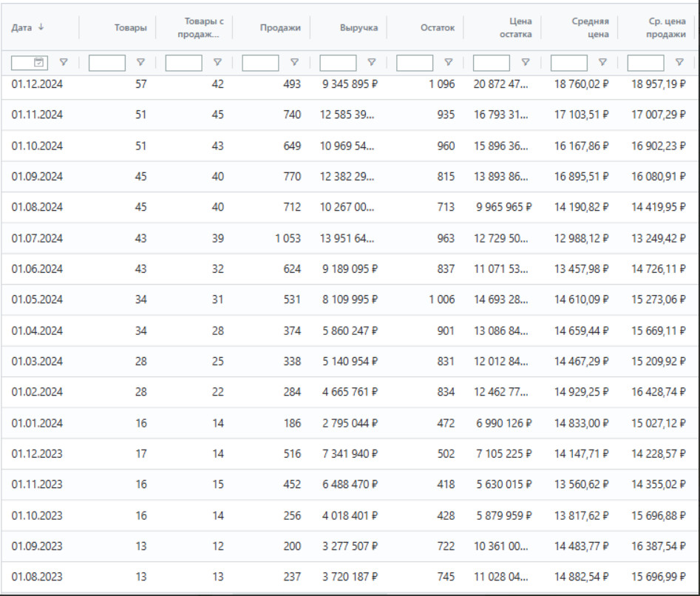Click filter funnel under Ср. цена продажи column

pyautogui.click(x=679, y=63)
